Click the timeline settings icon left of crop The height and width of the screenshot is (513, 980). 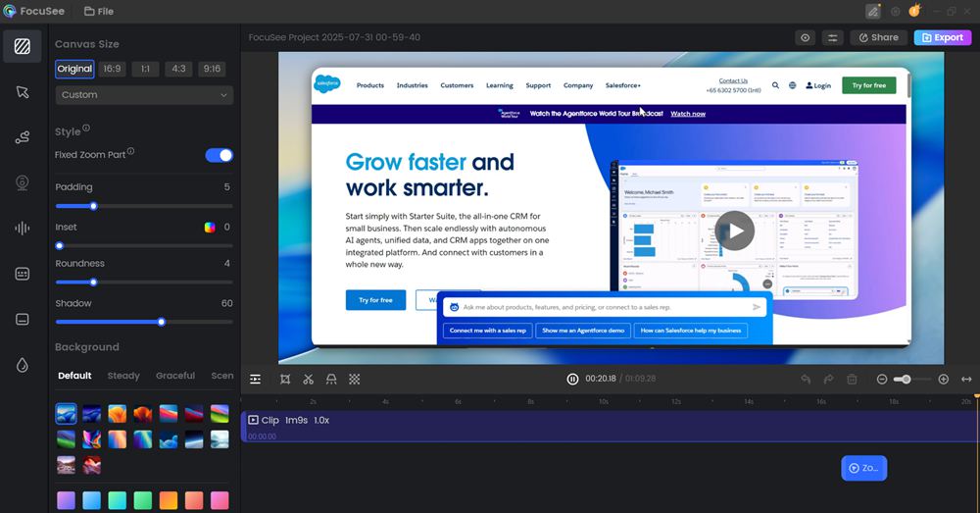tap(256, 380)
